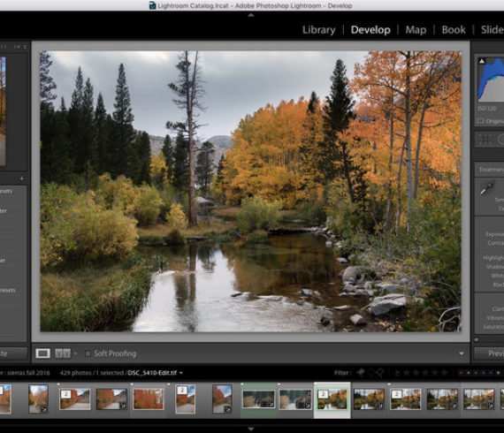Set rating comparison filter symbol

[397, 373]
